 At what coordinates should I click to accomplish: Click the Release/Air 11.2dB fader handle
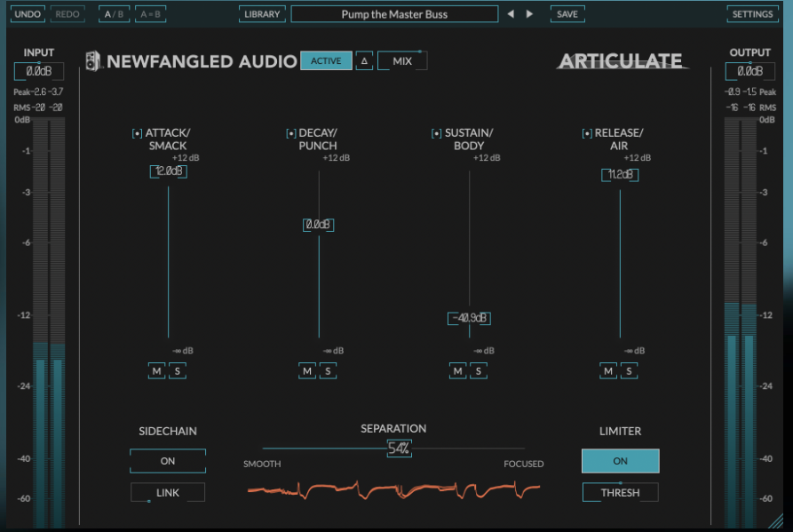point(620,175)
